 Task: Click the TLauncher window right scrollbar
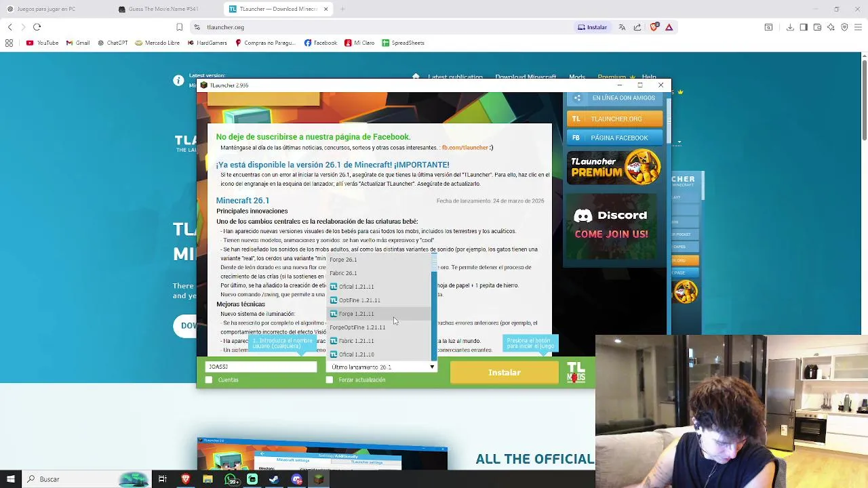[x=668, y=121]
